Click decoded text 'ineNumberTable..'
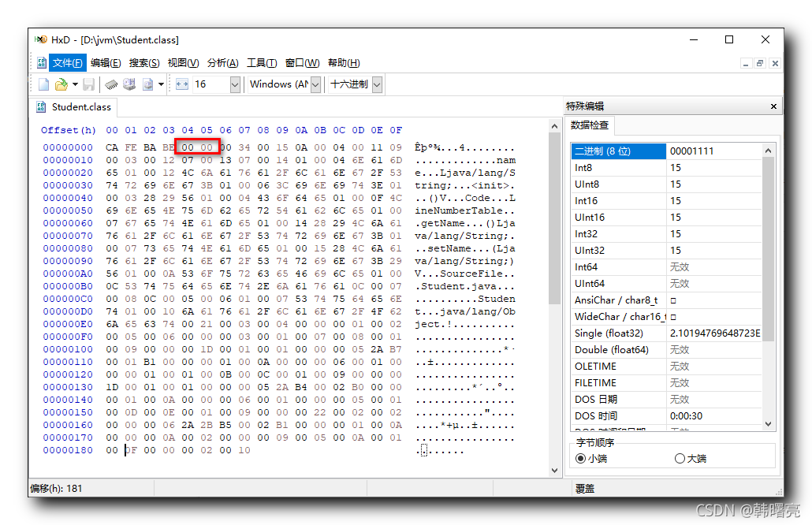The width and height of the screenshot is (812, 525). tap(464, 210)
